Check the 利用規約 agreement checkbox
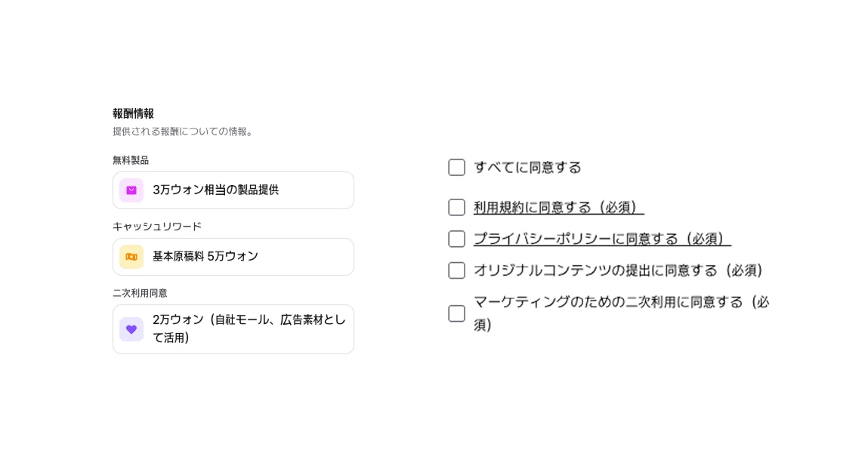Screen dimensions: 868x463 pyautogui.click(x=456, y=208)
